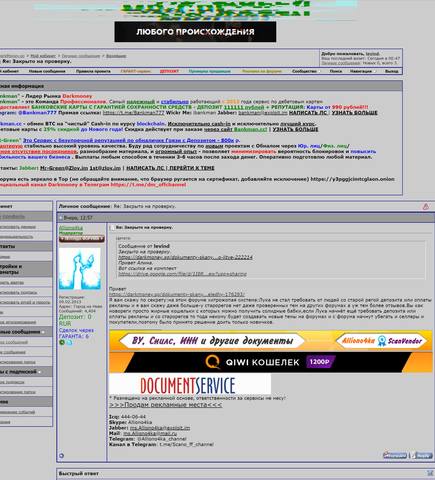Click the 'Депозит: 0 RUR' text under the avatar
Viewport: 435px width, 480px height.
[75, 320]
